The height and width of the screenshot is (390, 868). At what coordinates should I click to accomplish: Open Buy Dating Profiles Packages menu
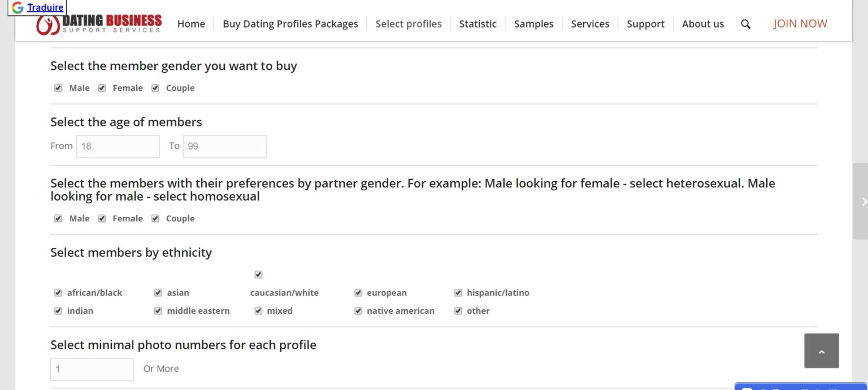coord(290,24)
